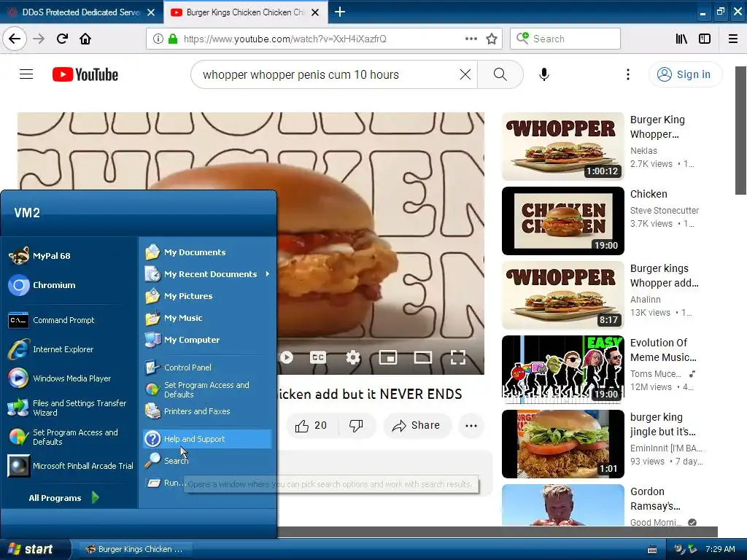This screenshot has width=747, height=560.
Task: Enable miniplayer mode
Action: [388, 357]
